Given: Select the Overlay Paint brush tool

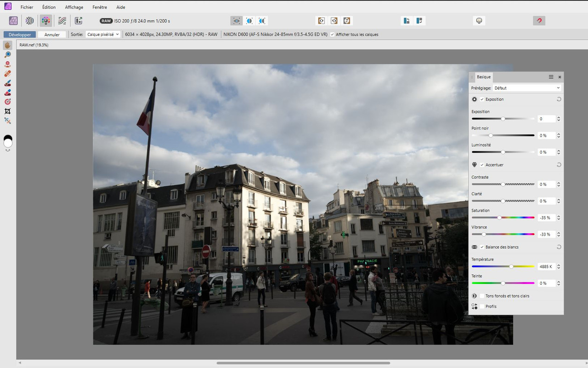Looking at the screenshot, I should coord(8,83).
